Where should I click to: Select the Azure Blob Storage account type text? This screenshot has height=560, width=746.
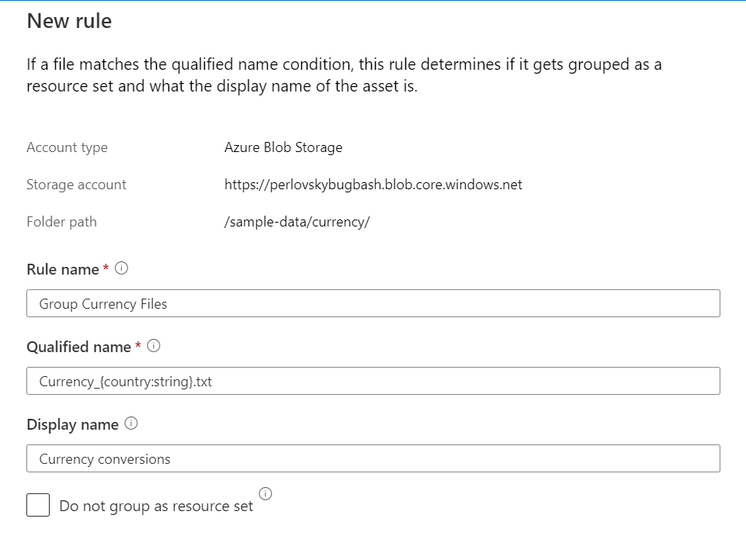tap(283, 147)
